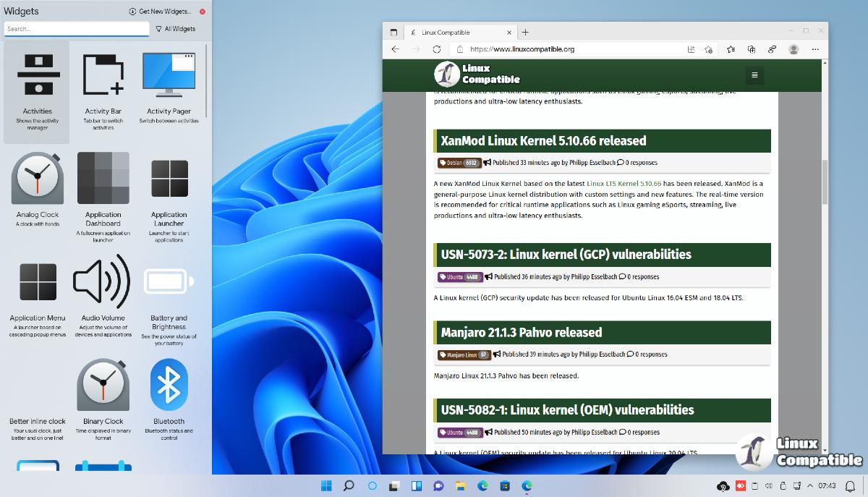Open the site hamburger menu
Image resolution: width=868 pixels, height=497 pixels.
[754, 75]
